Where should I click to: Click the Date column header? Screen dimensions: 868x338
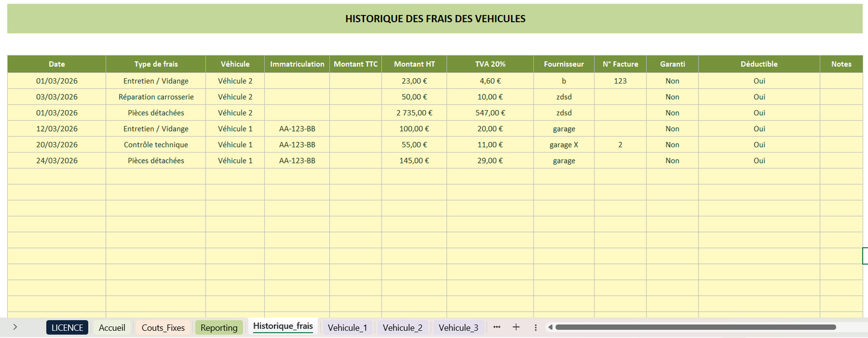pyautogui.click(x=57, y=64)
